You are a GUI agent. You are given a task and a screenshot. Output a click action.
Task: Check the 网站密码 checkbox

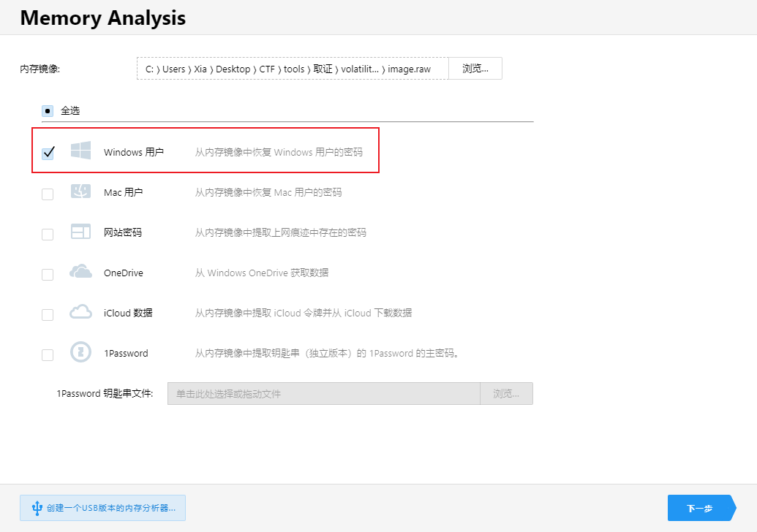tap(48, 235)
